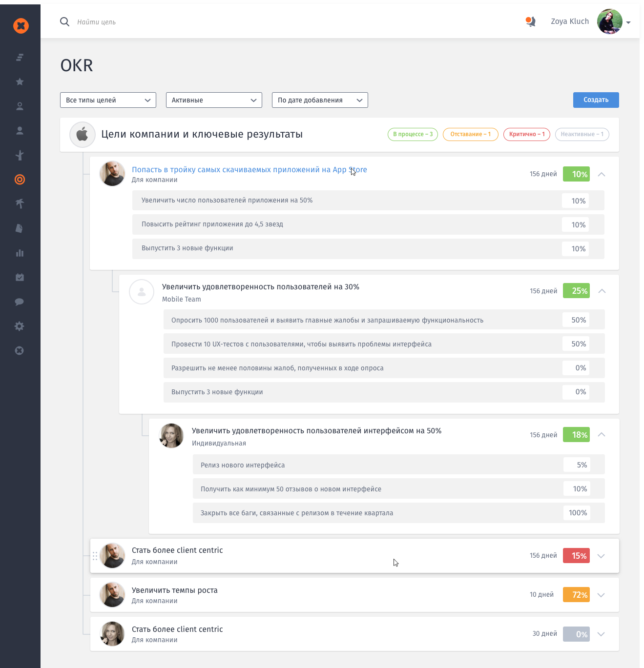Click the green 18% progress badge
The width and height of the screenshot is (644, 668).
576,435
